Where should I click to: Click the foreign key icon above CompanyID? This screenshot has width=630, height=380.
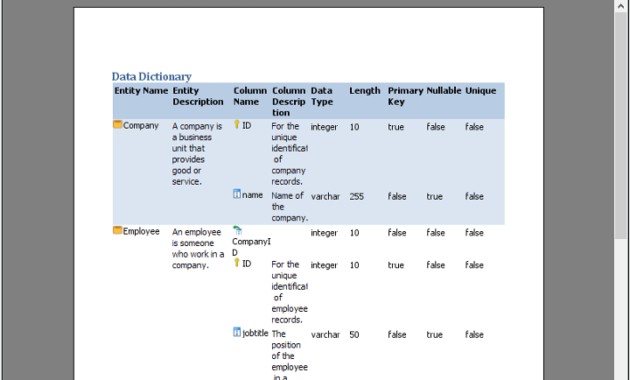(x=237, y=230)
